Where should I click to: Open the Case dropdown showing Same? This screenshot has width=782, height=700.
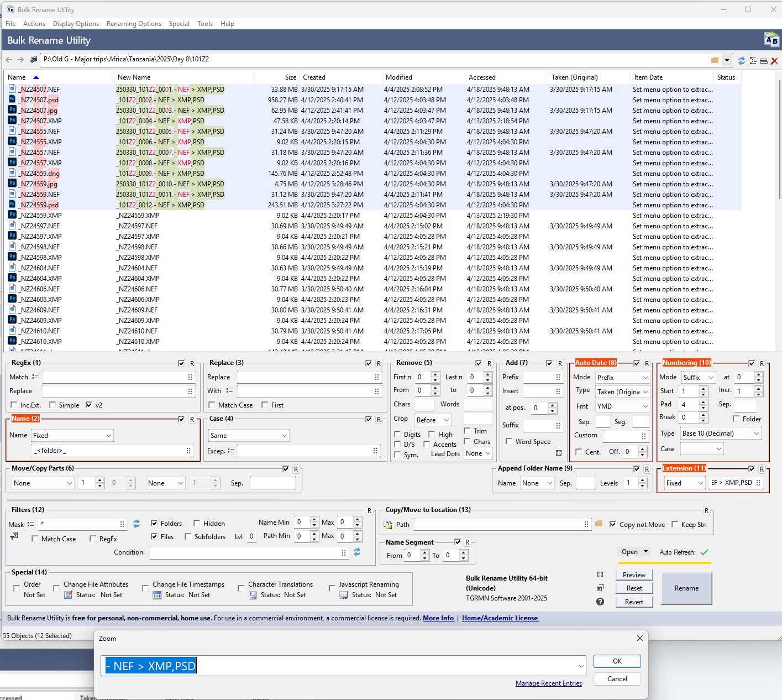[249, 436]
